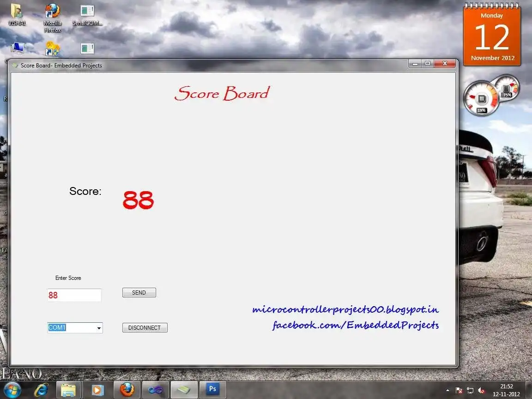This screenshot has height=399, width=532.
Task: Click the facebook.com/EmbeddedProjects link text
Action: point(356,325)
